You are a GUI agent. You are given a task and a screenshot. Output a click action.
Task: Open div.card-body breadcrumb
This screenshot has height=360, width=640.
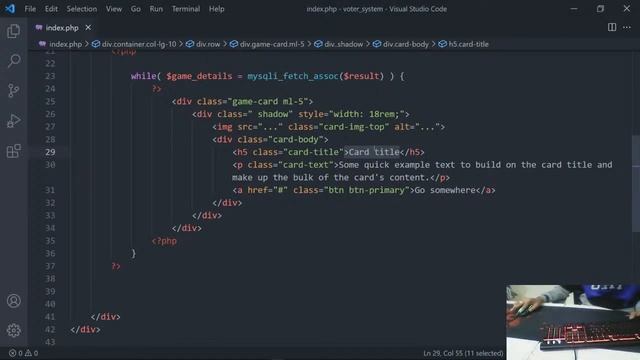tap(406, 44)
